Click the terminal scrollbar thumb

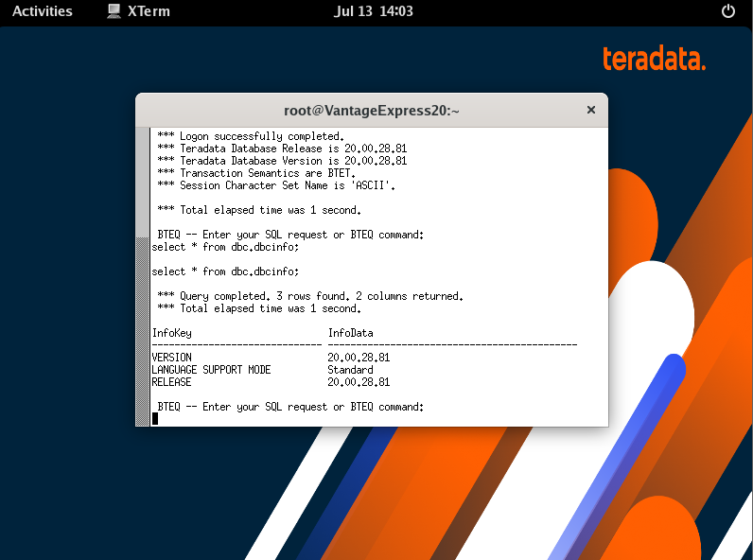click(x=143, y=331)
